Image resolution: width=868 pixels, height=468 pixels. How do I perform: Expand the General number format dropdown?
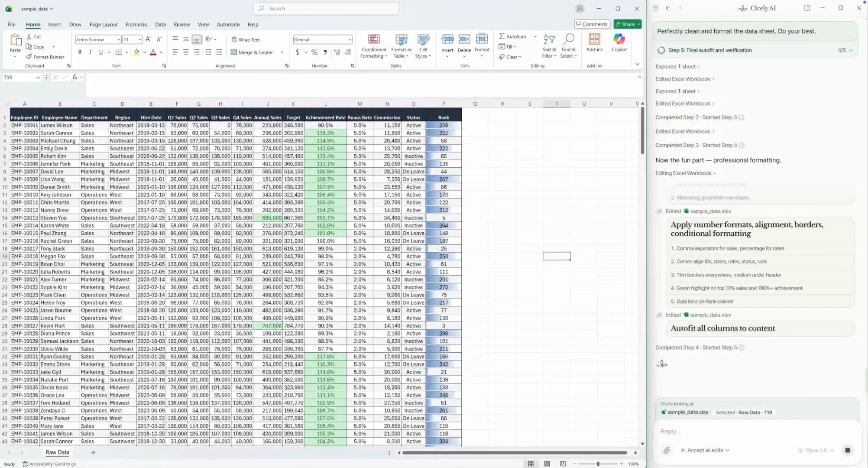pos(350,40)
